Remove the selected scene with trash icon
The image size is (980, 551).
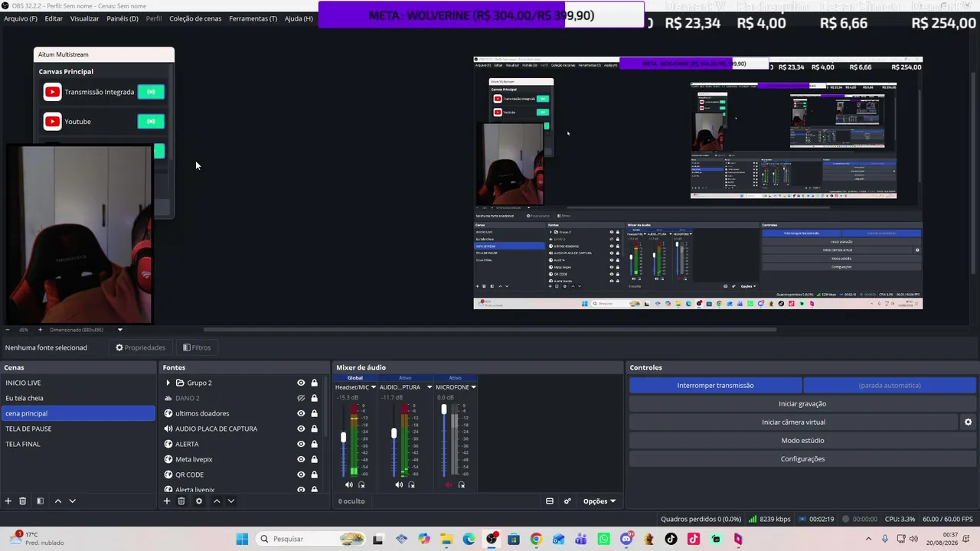pyautogui.click(x=23, y=501)
